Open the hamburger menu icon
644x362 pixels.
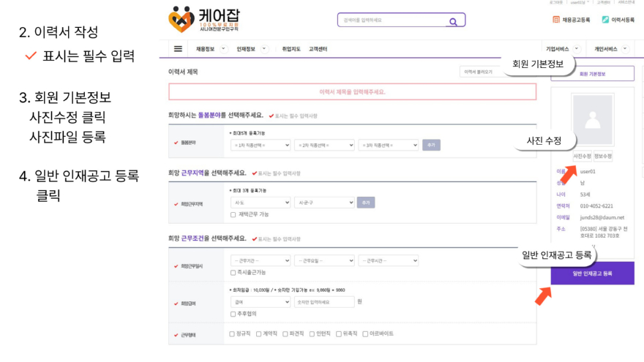(178, 49)
